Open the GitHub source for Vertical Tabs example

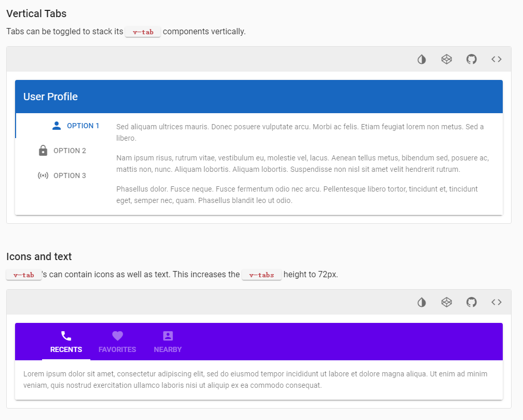point(471,59)
